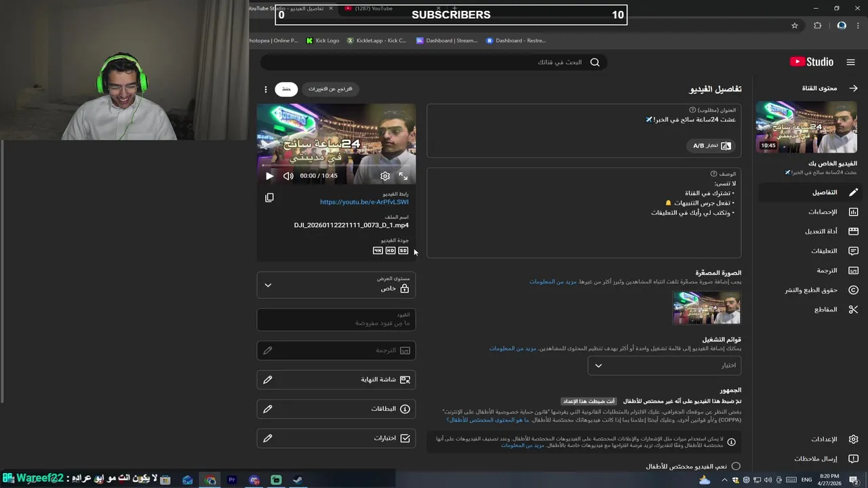Click the sidebar video thumbnail 10:45
The width and height of the screenshot is (868, 488).
pyautogui.click(x=806, y=127)
